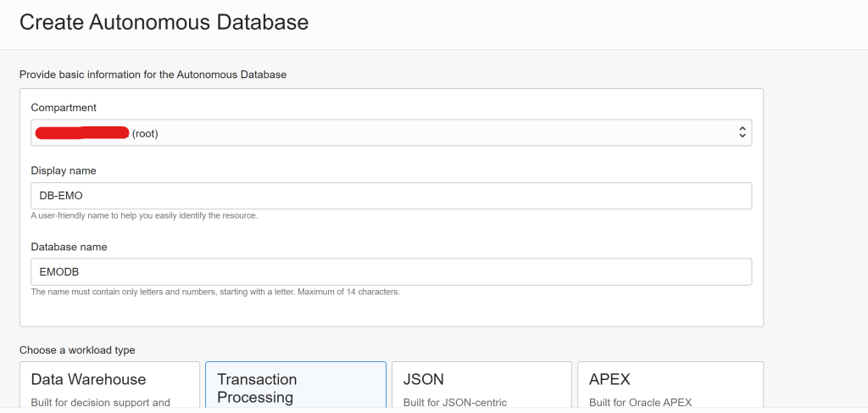Click the red redacted compartment name

tap(81, 132)
